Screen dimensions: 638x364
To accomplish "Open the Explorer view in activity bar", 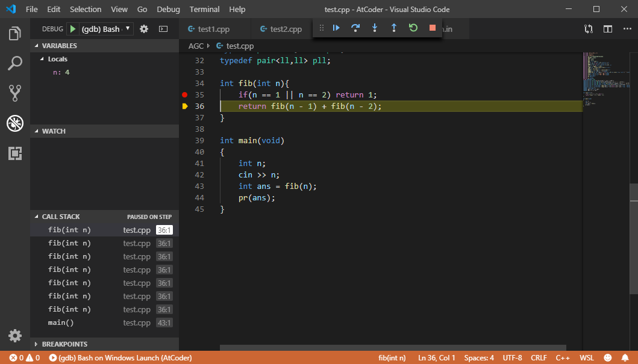I will pos(15,34).
